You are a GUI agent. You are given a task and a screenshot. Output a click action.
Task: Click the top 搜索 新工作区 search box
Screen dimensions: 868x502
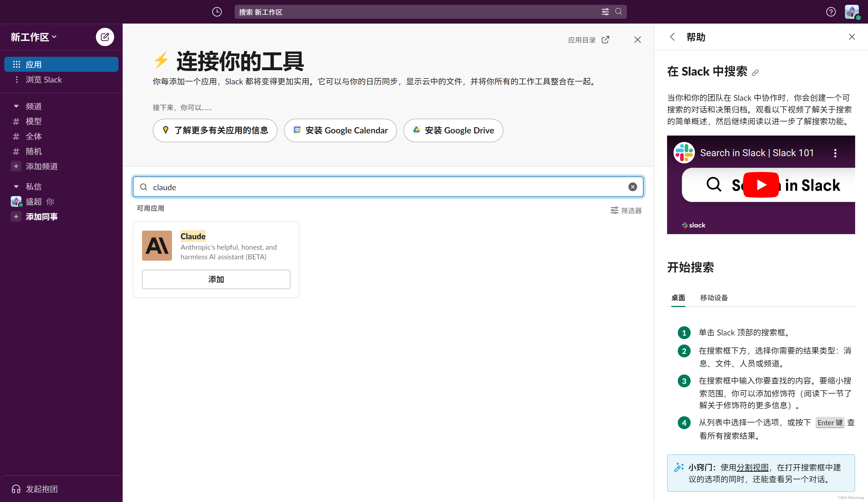431,12
